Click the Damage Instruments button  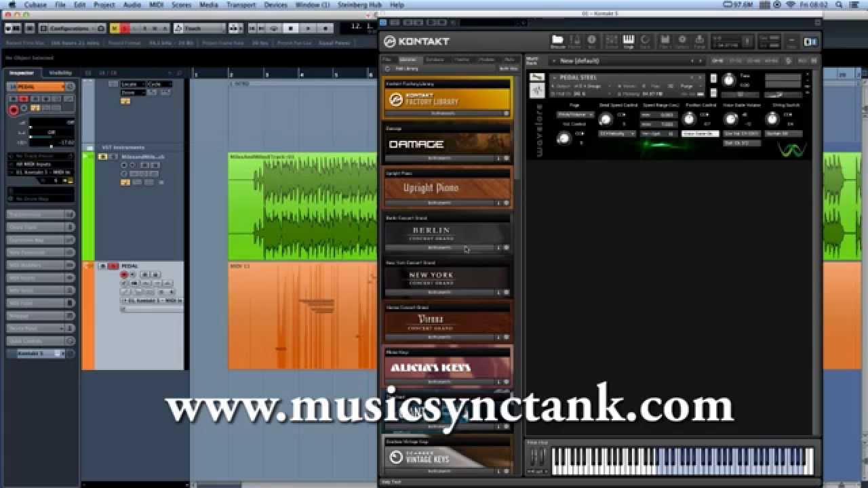click(439, 159)
